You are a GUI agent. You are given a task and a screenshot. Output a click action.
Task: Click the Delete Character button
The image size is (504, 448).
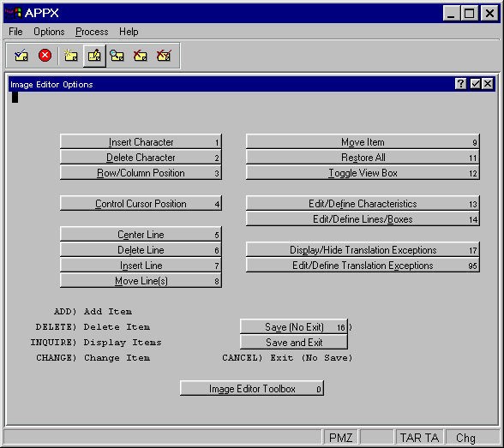141,157
